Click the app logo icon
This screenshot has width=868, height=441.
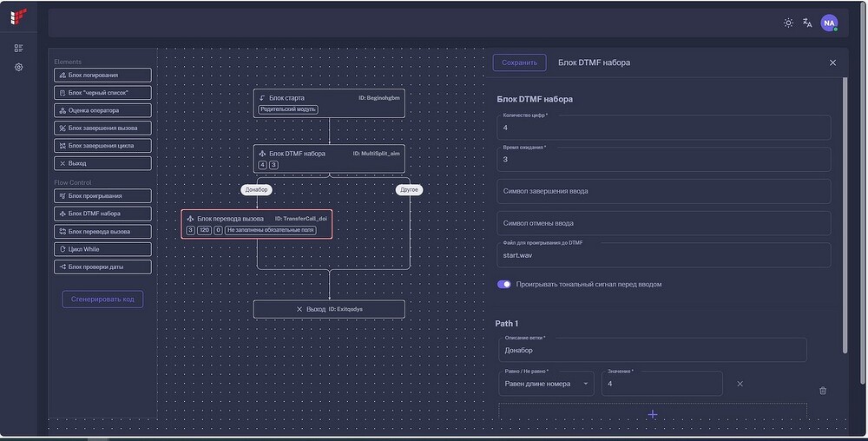pos(18,16)
